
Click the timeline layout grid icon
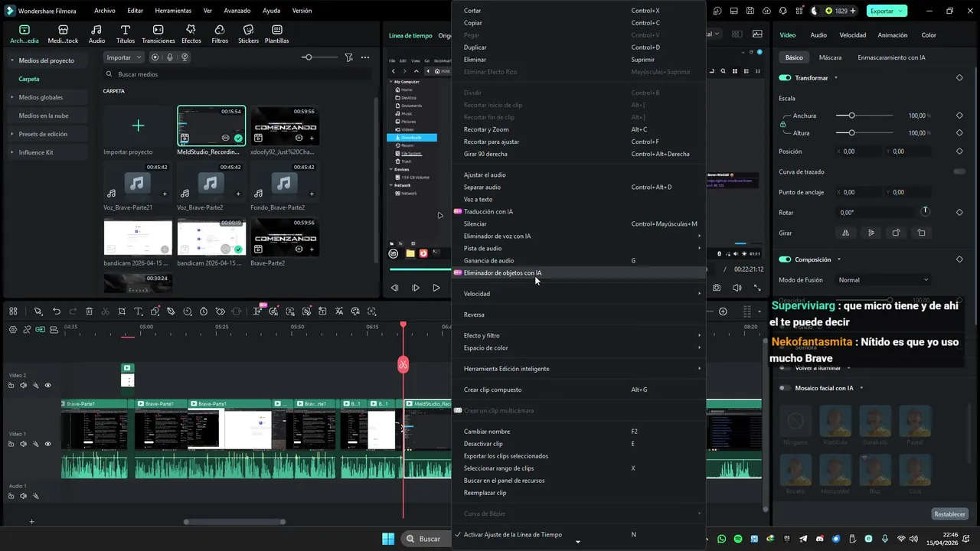pyautogui.click(x=13, y=311)
